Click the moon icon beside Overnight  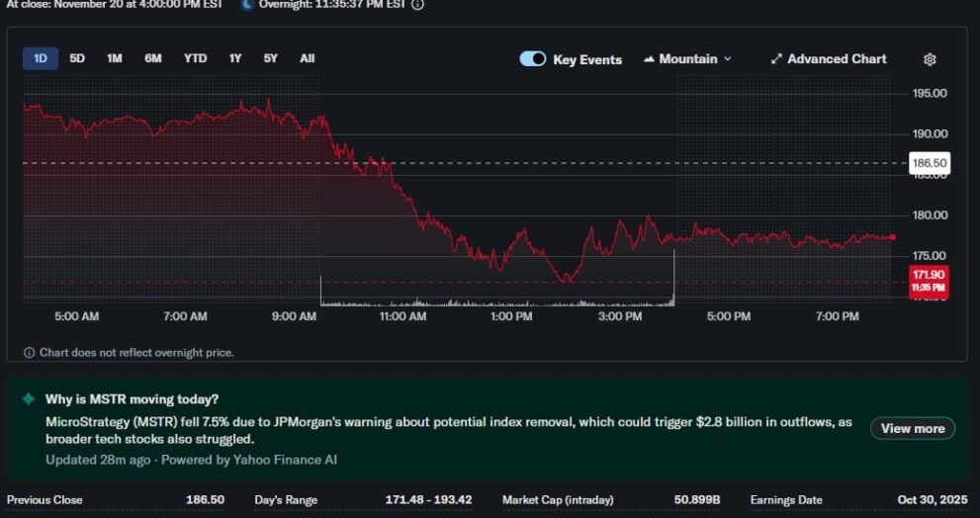click(246, 5)
